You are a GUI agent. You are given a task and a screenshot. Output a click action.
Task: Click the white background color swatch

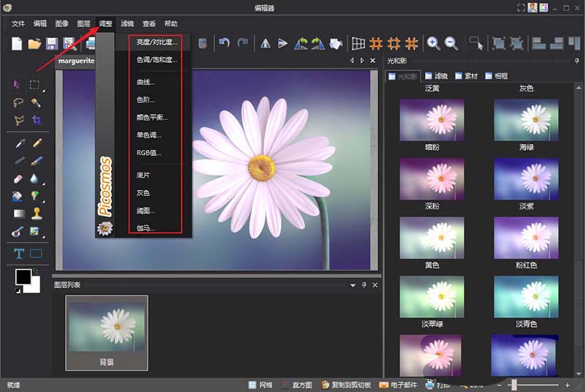[x=34, y=287]
